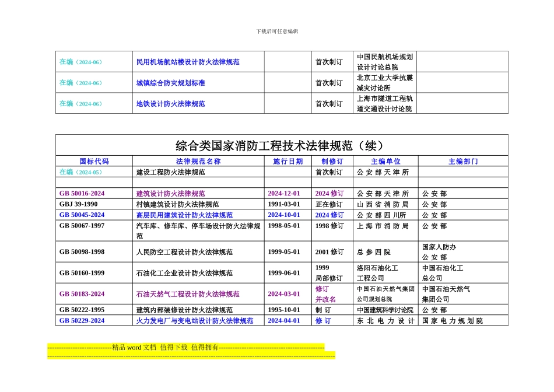554x392 pixels.
Task: Click date 1991-03-01
Action: [284, 204]
